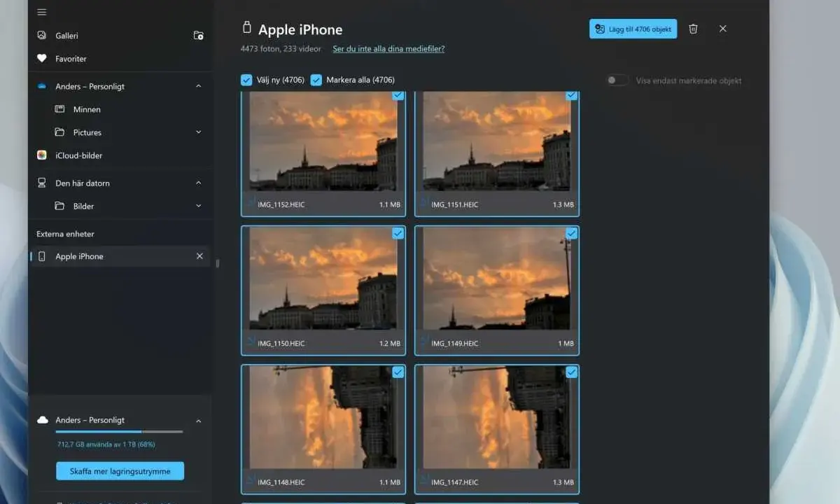The width and height of the screenshot is (840, 504).
Task: Click the IMG_1150.HEIC file name
Action: click(281, 344)
